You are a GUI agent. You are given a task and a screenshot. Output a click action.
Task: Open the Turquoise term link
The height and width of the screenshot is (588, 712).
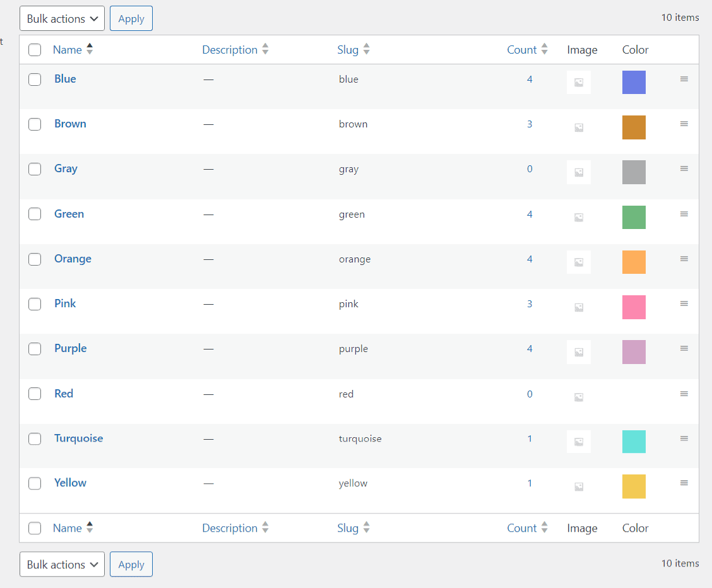point(78,438)
